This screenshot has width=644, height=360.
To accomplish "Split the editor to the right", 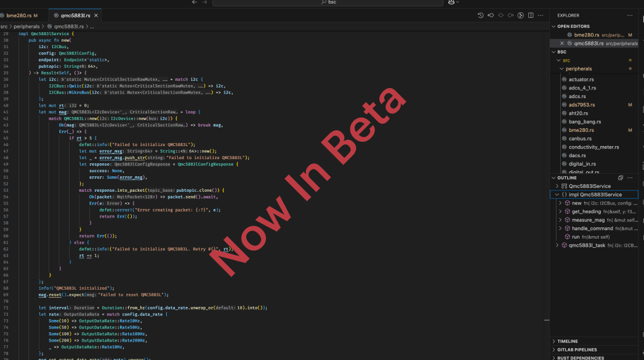I will (x=531, y=15).
